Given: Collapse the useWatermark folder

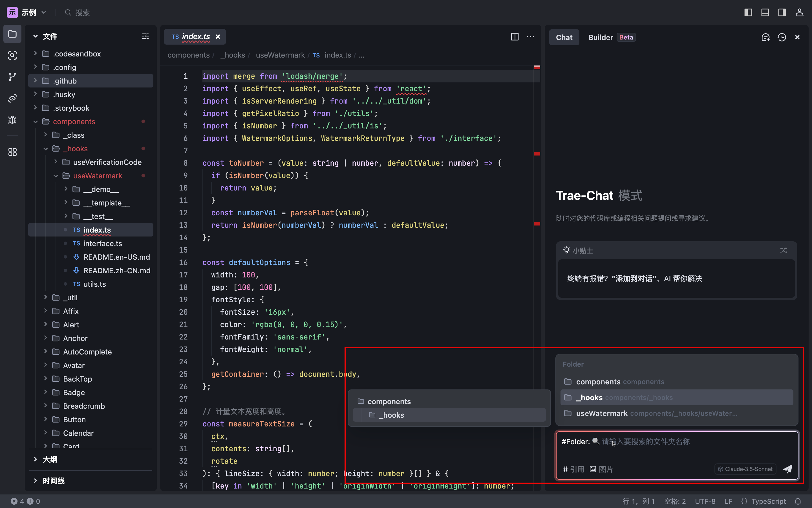Looking at the screenshot, I should click(x=91, y=176).
